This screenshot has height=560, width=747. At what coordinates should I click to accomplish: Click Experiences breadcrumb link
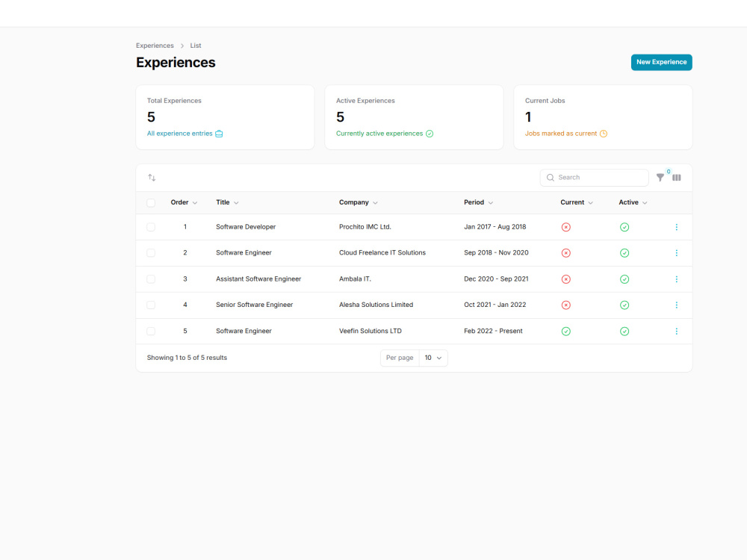click(155, 46)
